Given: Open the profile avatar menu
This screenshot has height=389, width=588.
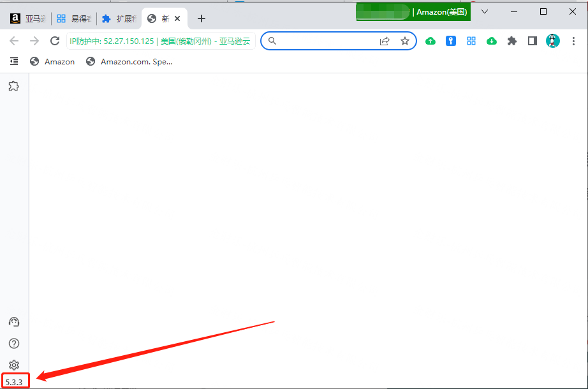Looking at the screenshot, I should point(553,41).
